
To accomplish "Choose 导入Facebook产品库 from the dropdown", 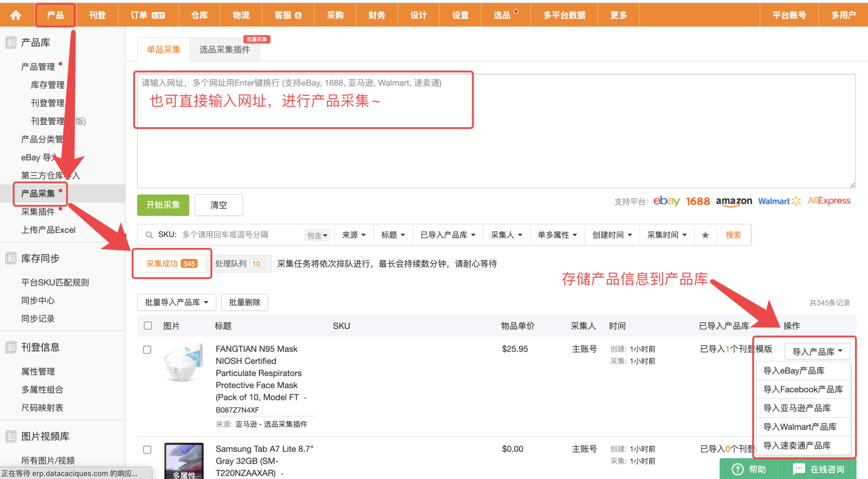I will click(803, 390).
